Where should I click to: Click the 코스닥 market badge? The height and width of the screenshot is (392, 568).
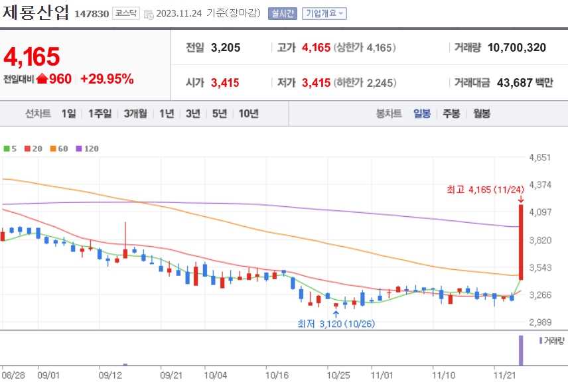(x=125, y=13)
